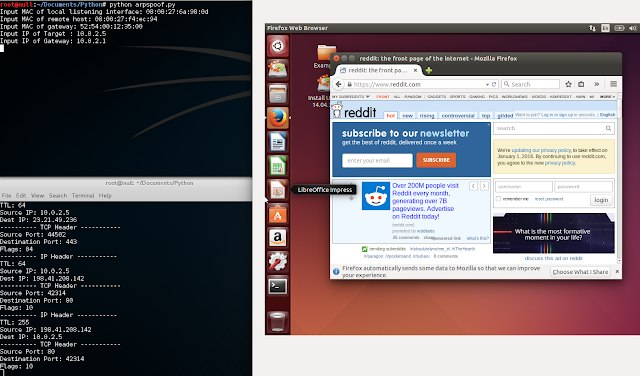
Task: Click the Firefox toolbar Search box
Action: click(530, 84)
